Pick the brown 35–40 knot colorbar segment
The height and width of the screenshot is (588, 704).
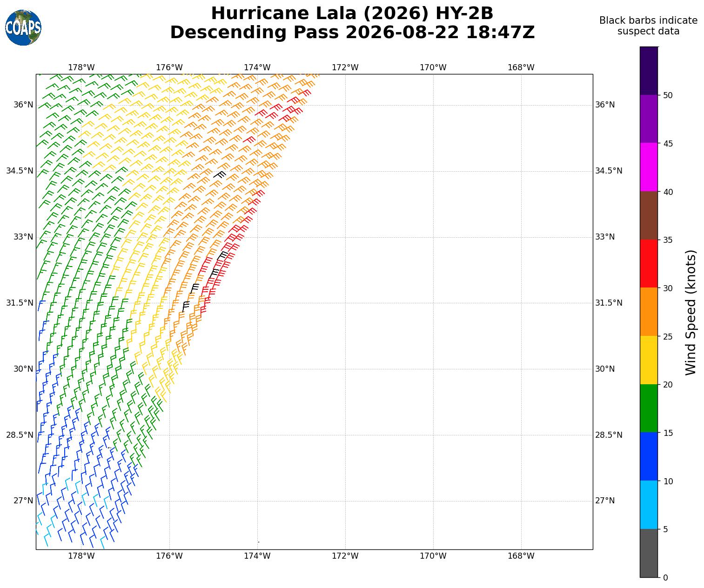click(649, 215)
